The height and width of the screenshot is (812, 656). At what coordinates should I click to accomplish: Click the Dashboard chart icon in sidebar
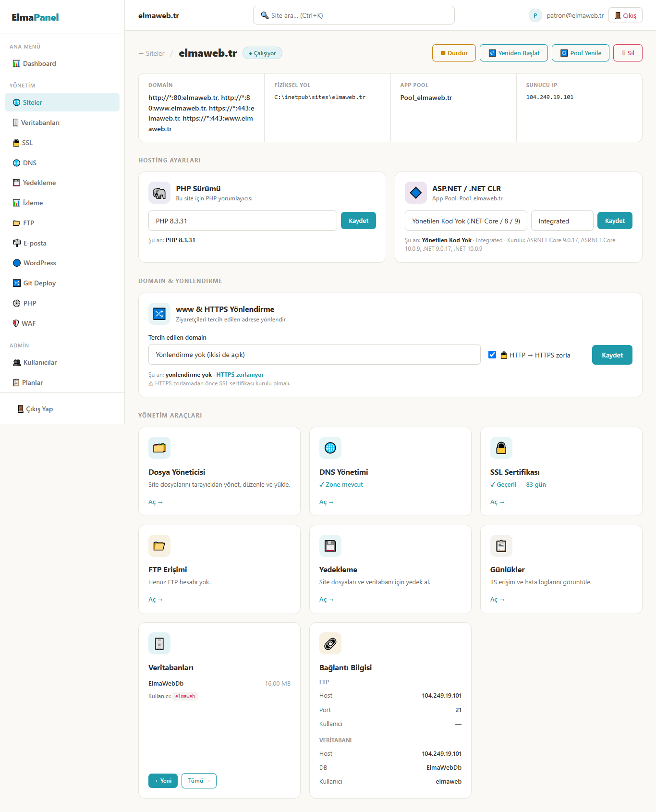pos(16,63)
